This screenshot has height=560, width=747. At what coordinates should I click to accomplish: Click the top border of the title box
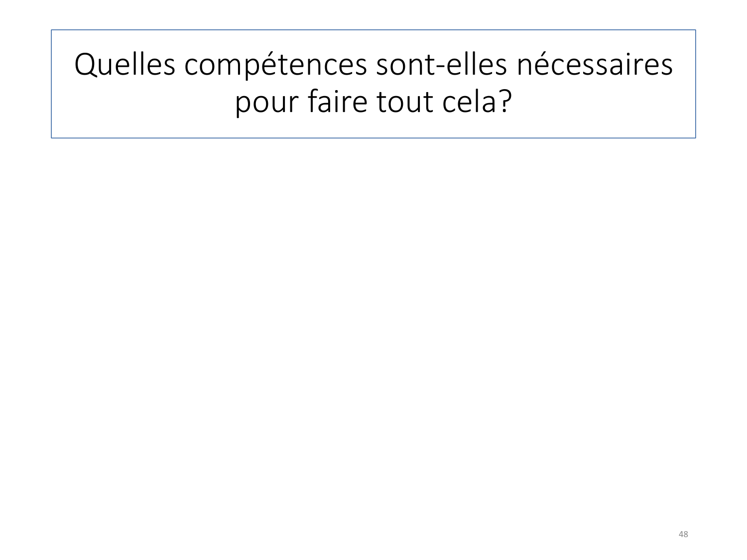pyautogui.click(x=373, y=30)
